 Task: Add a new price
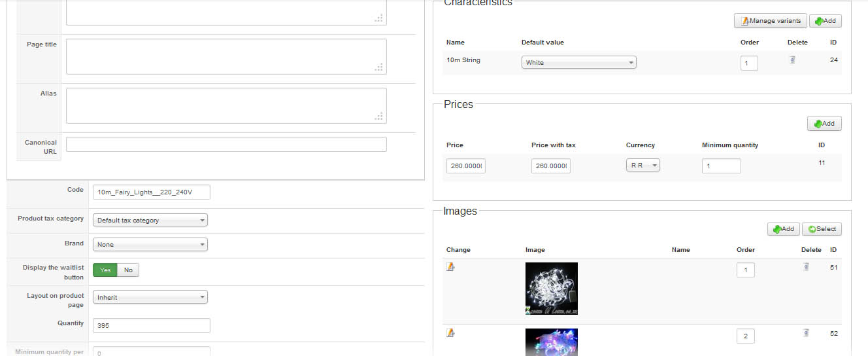pyautogui.click(x=824, y=123)
